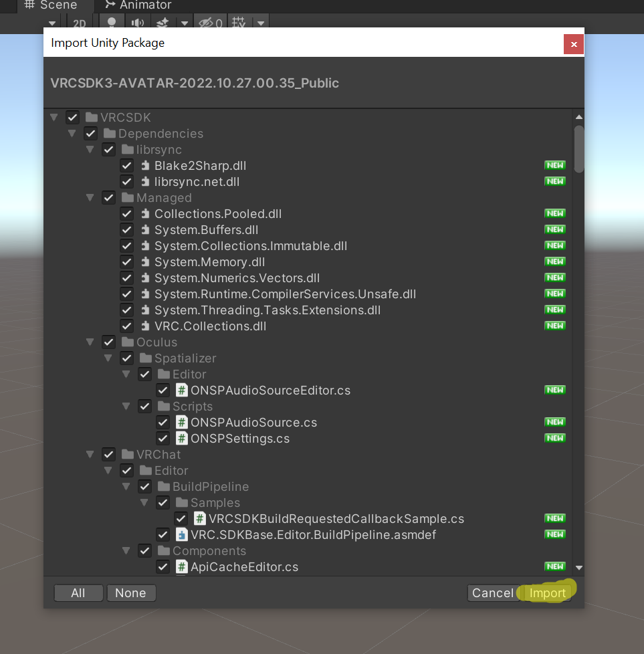
Task: Click the None button to deselect everything
Action: point(131,592)
